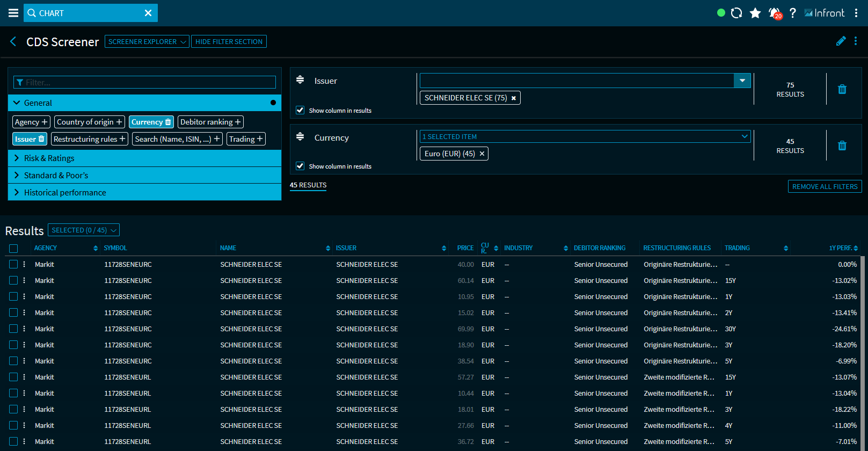Image resolution: width=868 pixels, height=451 pixels.
Task: Sort results by the Price column header
Action: click(465, 248)
